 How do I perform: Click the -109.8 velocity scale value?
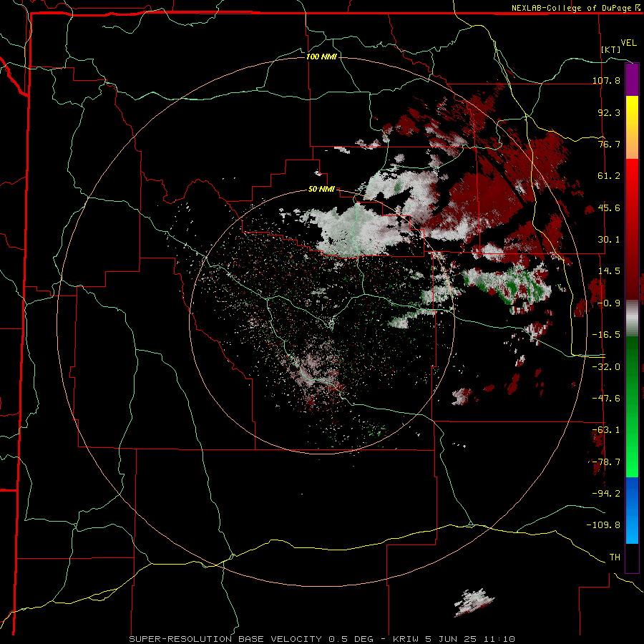[x=603, y=525]
